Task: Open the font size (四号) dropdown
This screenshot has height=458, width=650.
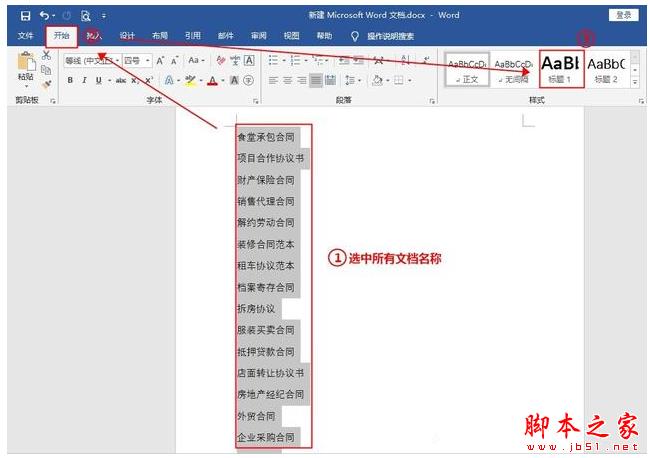Action: [148, 61]
